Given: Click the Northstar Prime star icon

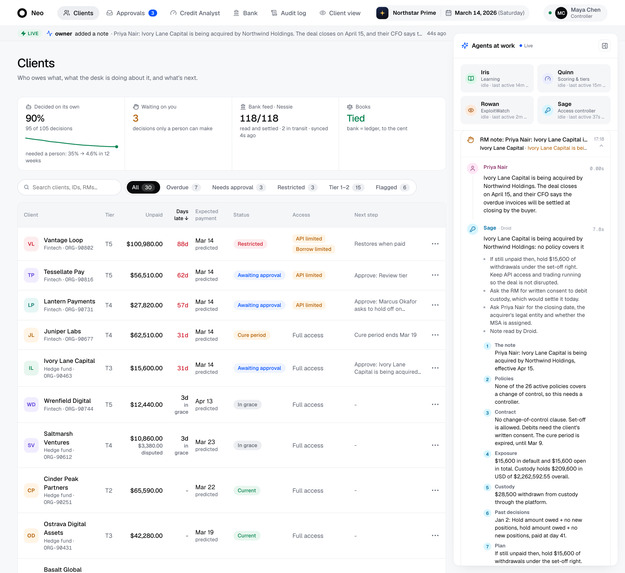Looking at the screenshot, I should [382, 13].
